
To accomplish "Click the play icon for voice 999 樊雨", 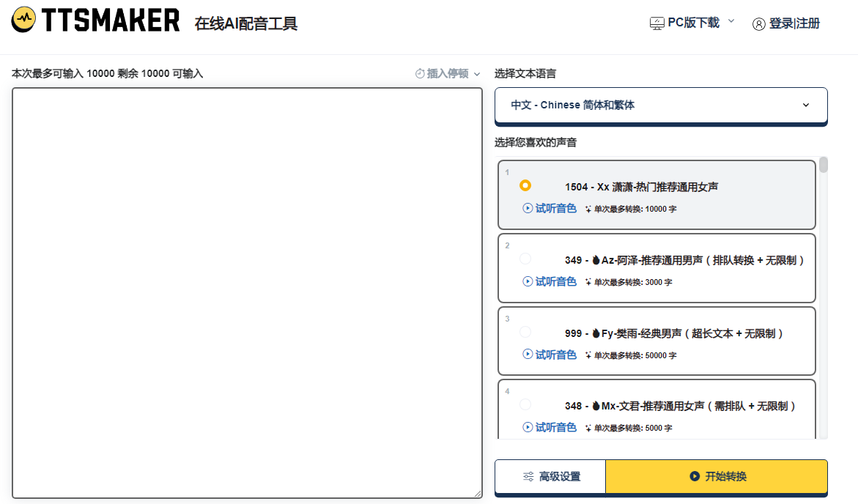I will pyautogui.click(x=528, y=355).
